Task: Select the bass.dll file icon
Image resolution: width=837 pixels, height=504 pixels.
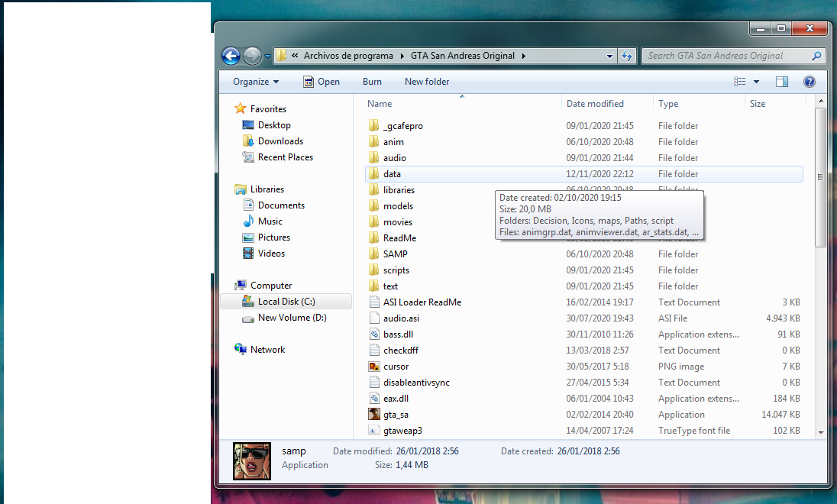Action: coord(374,334)
